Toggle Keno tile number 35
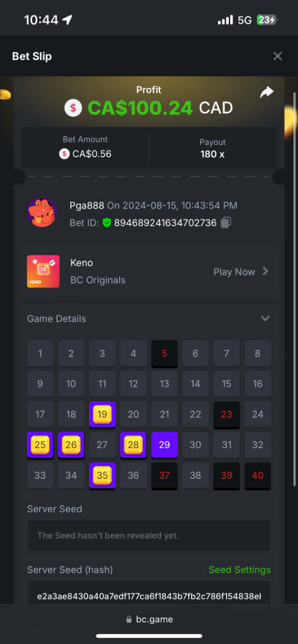This screenshot has width=298, height=644. [102, 475]
